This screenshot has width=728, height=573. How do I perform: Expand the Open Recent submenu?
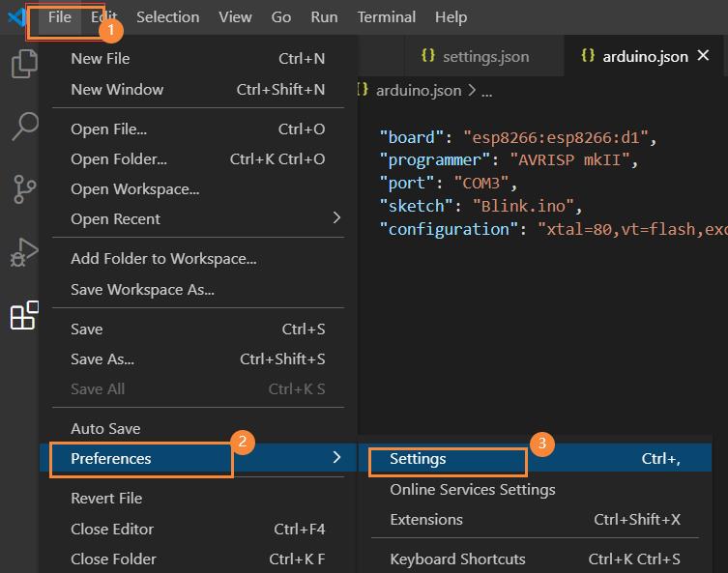coord(198,219)
